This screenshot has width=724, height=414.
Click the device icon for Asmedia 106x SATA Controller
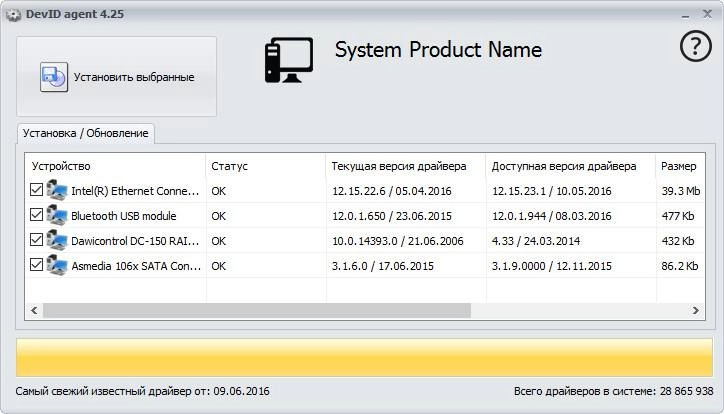[57, 265]
